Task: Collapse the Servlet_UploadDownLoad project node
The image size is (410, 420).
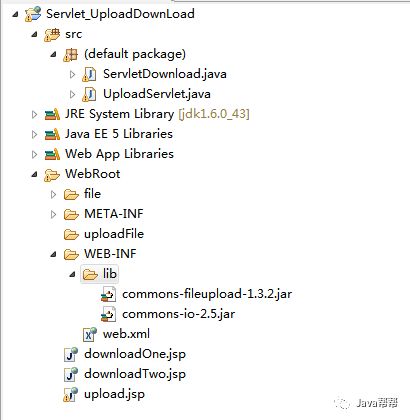Action: tap(15, 14)
